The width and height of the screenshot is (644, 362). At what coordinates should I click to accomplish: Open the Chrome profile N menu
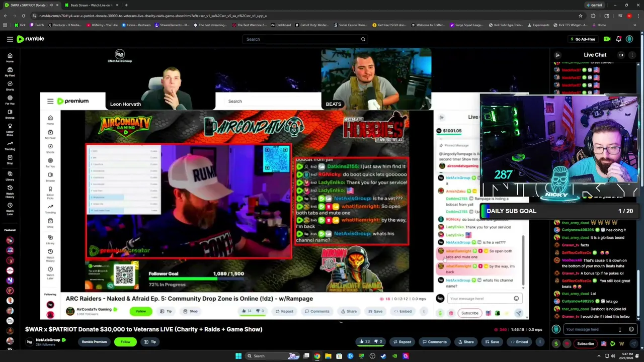(x=629, y=16)
